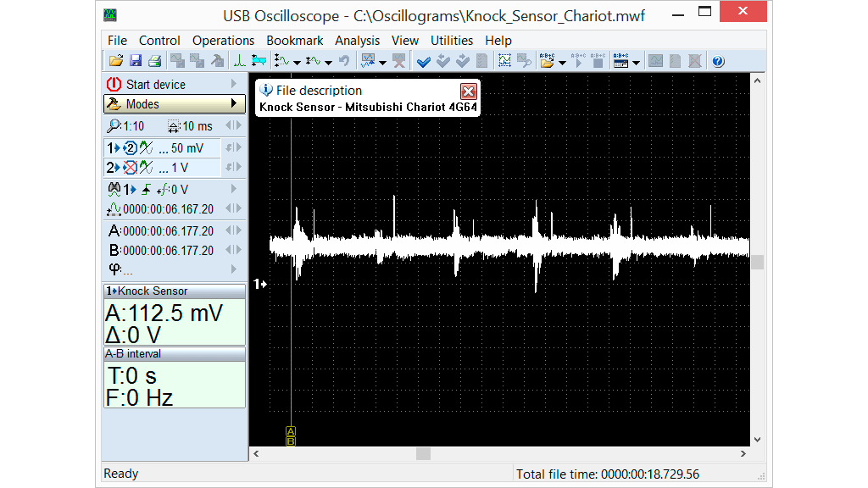Toggle channel 2 AC/DC coupling icon
The image size is (868, 488).
[146, 168]
